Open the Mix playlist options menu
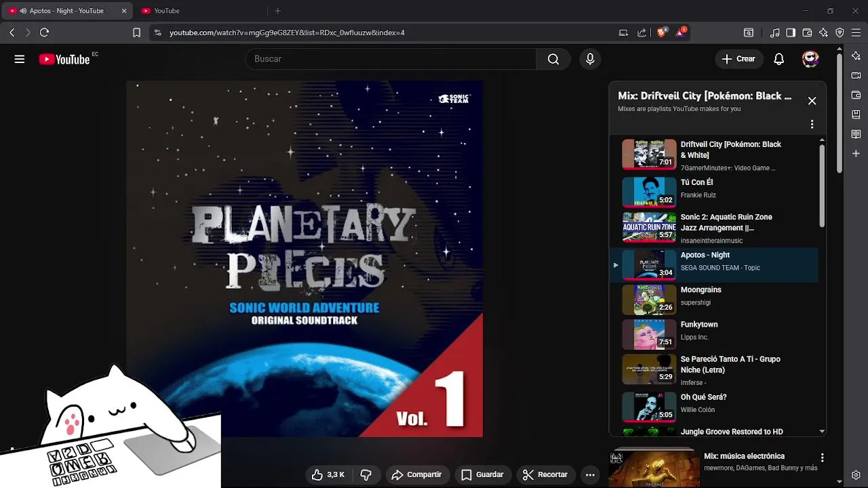The height and width of the screenshot is (488, 868). 812,125
